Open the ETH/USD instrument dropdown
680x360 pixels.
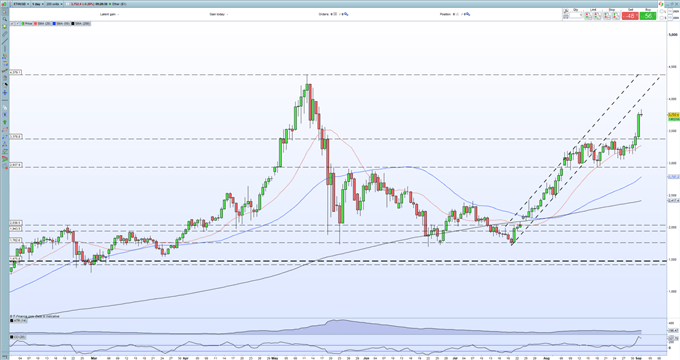pyautogui.click(x=21, y=4)
